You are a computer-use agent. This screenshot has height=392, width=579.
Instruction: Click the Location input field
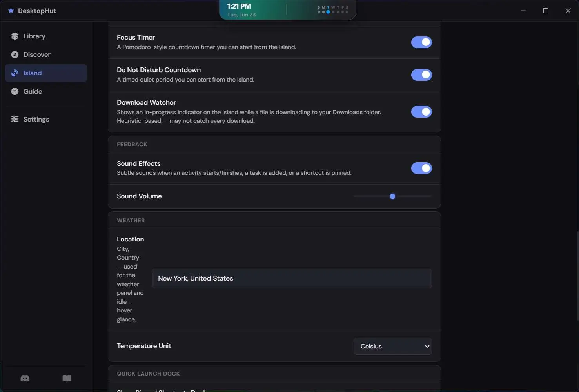click(x=292, y=278)
